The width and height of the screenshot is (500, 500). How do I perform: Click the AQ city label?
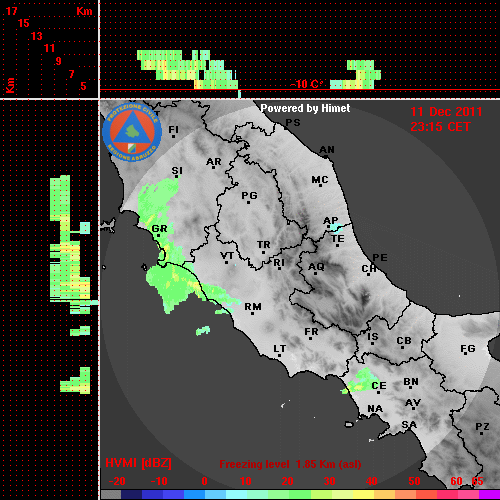pos(316,267)
